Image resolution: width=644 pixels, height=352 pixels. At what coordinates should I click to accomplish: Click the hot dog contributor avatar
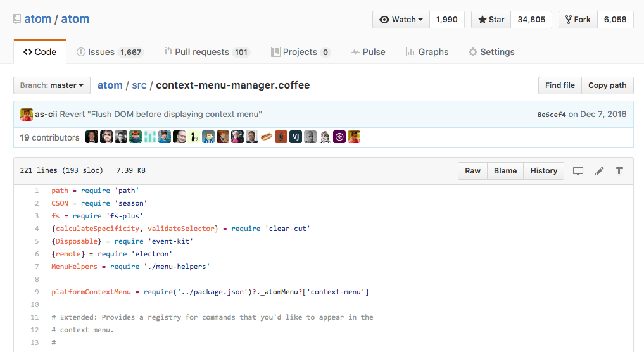coord(266,137)
